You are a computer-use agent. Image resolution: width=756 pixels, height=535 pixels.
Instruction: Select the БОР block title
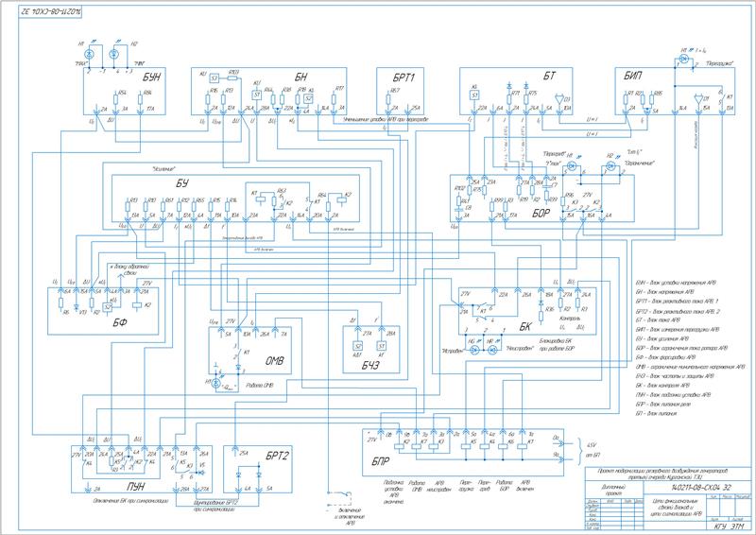point(541,214)
